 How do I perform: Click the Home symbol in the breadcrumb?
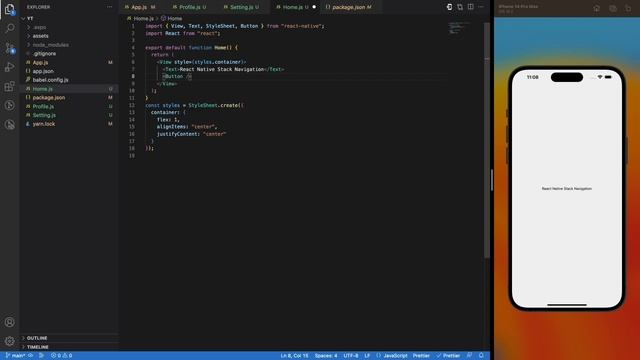click(x=174, y=18)
